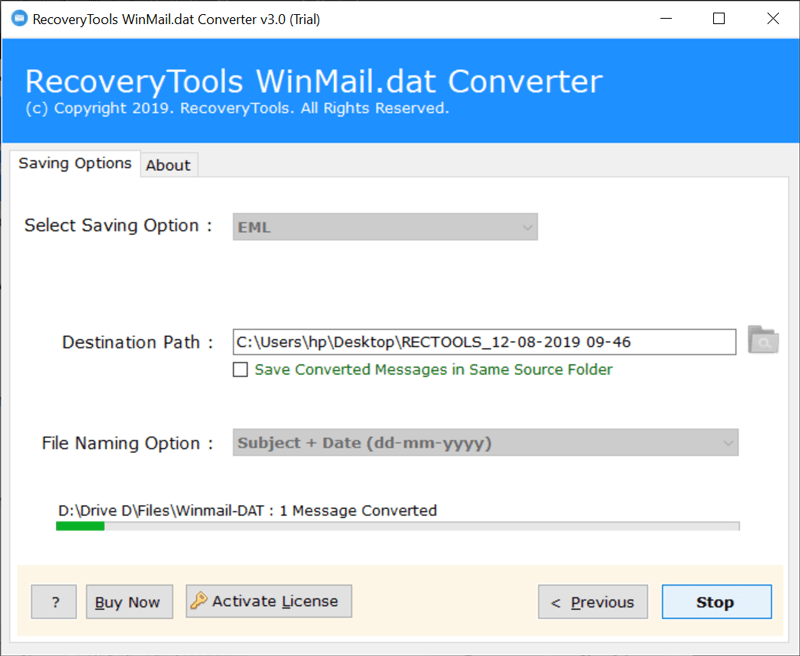Click the RecoveryTools app icon in title bar

18,19
